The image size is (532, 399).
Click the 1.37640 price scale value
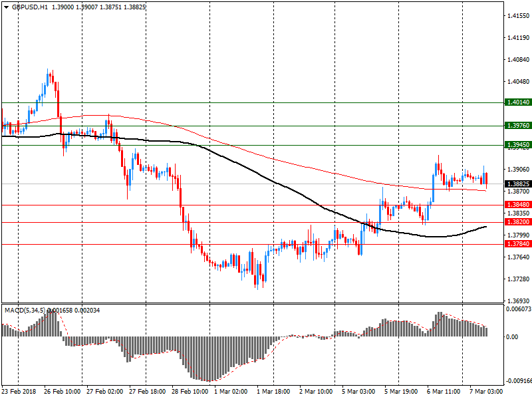pyautogui.click(x=518, y=257)
